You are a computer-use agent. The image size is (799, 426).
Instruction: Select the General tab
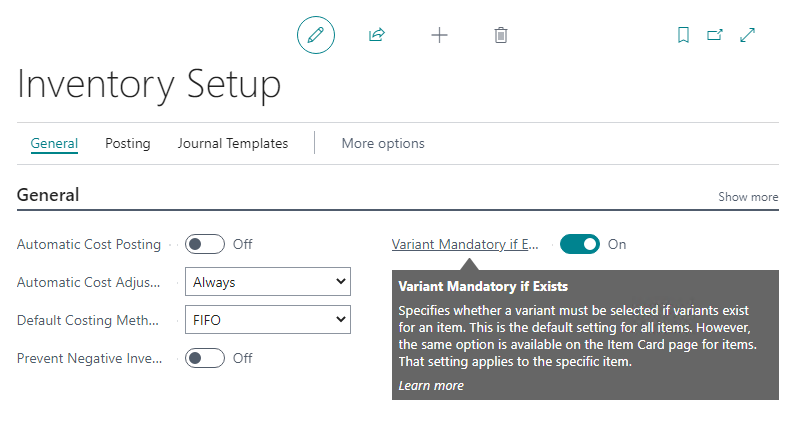pyautogui.click(x=54, y=143)
